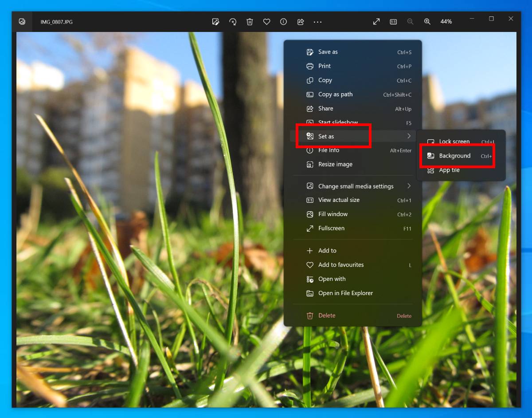The image size is (532, 418).
Task: Maximize the Photos window
Action: click(491, 19)
